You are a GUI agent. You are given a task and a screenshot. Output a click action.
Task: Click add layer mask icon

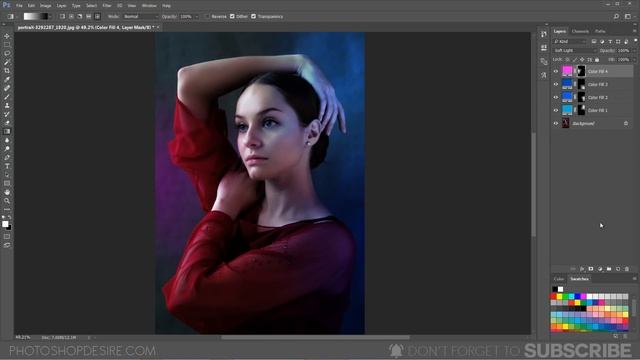click(x=591, y=269)
